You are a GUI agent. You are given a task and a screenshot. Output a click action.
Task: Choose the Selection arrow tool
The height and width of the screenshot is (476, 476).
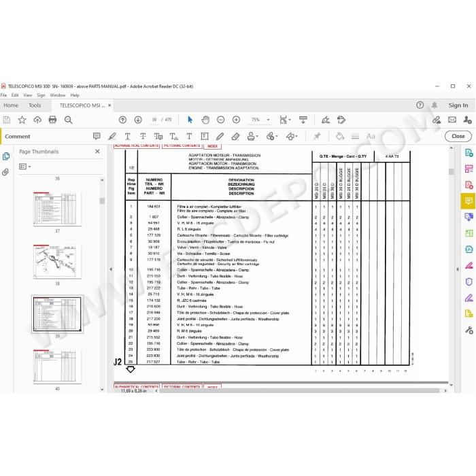[190, 120]
